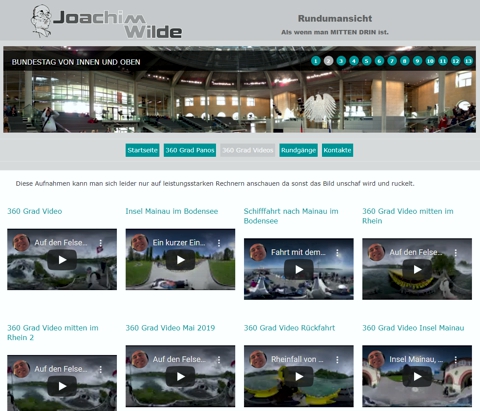Click the Joachim Wilde caricature logo
The image size is (480, 411).
point(41,20)
